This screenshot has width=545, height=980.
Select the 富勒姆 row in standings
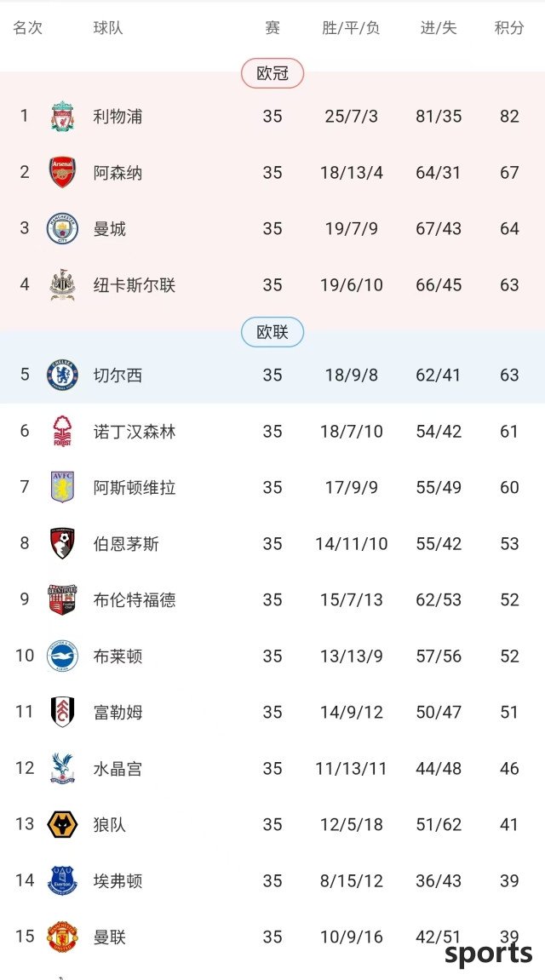[x=272, y=713]
